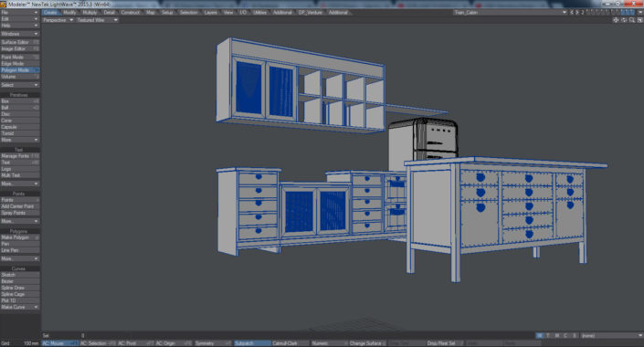This screenshot has height=347, width=644.
Task: Switch to the Multiply tab
Action: click(x=90, y=12)
